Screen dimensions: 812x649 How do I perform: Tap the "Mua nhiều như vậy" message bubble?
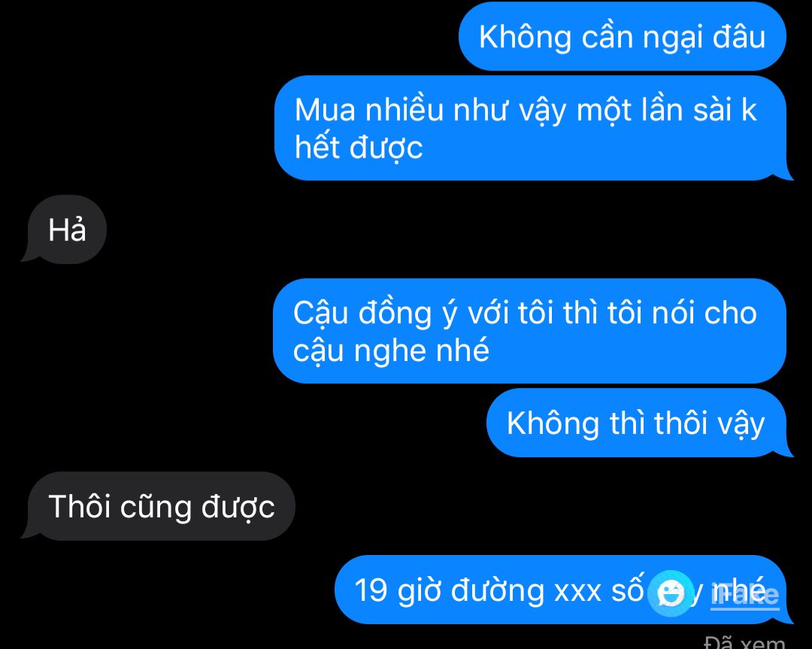[x=531, y=128]
